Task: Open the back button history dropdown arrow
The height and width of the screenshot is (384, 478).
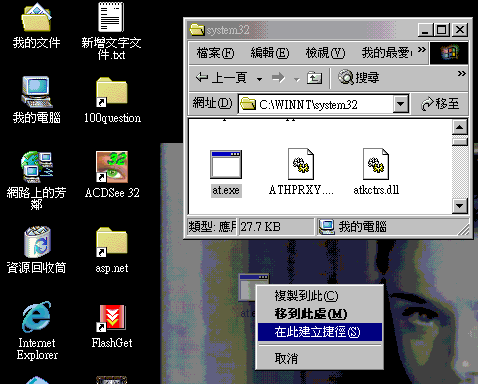Action: click(259, 79)
